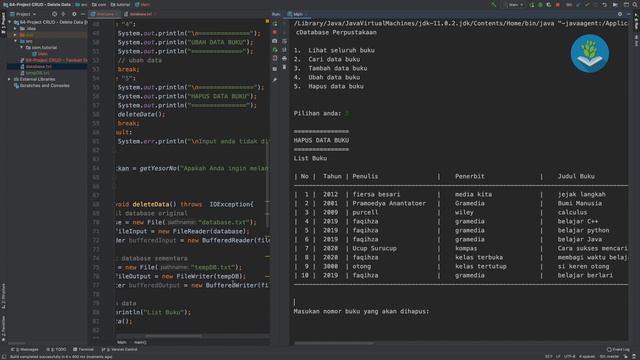The width and height of the screenshot is (640, 360).
Task: Open the Messages tool window
Action: 24,349
